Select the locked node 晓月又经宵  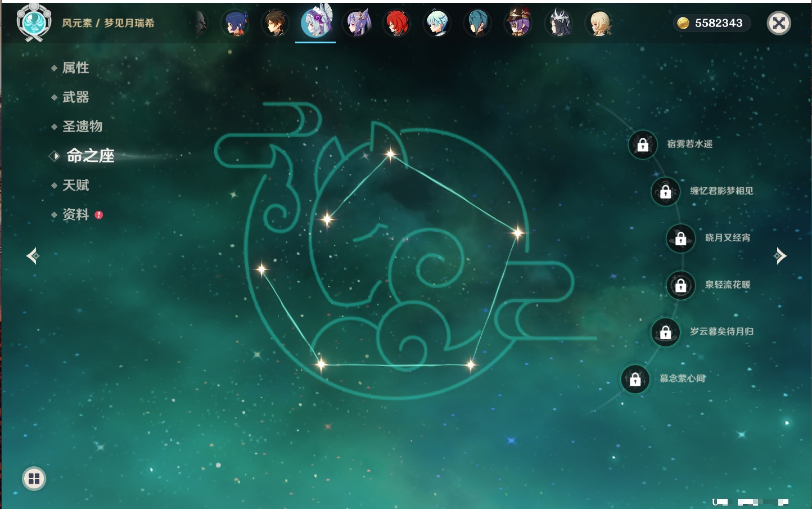click(681, 238)
